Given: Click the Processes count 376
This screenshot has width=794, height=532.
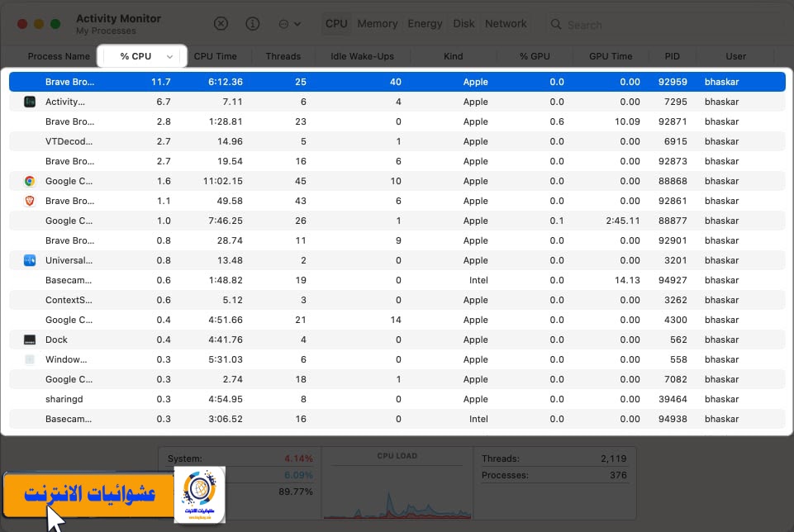Looking at the screenshot, I should [618, 475].
